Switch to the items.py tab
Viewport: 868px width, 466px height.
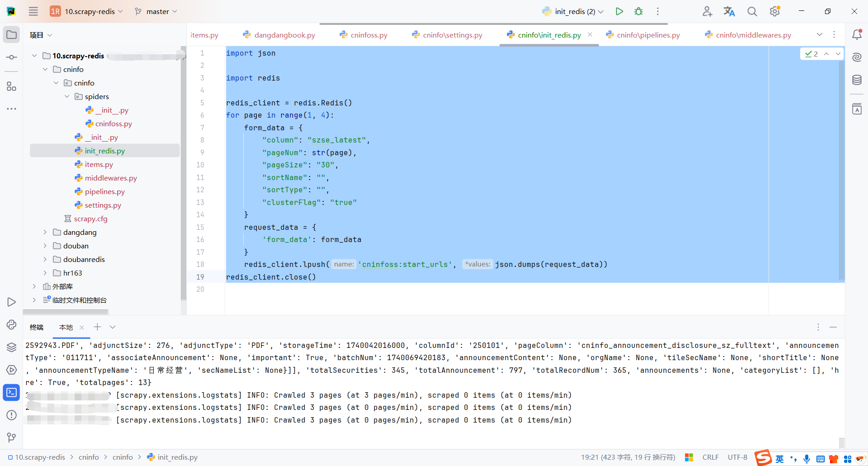204,35
